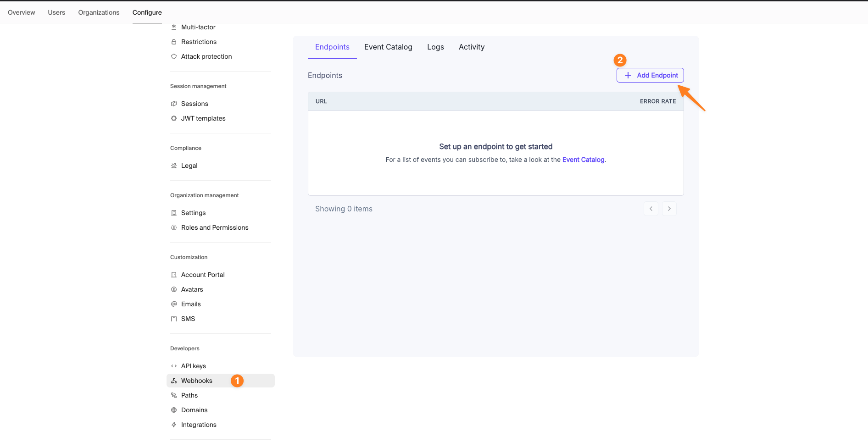Click the Multi-factor sidebar icon
Screen dimensions: 868x448
[174, 27]
